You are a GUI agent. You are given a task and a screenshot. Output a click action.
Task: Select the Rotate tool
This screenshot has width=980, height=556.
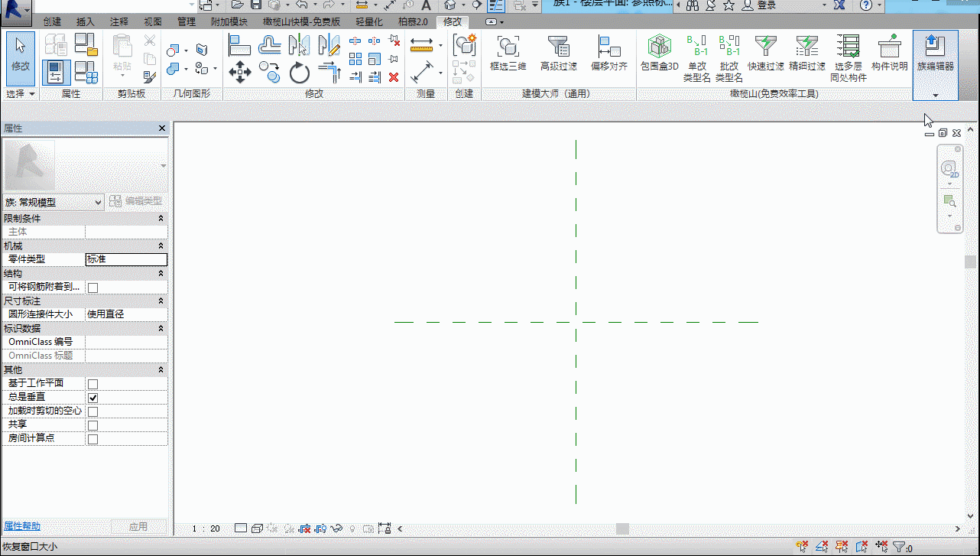coord(300,73)
